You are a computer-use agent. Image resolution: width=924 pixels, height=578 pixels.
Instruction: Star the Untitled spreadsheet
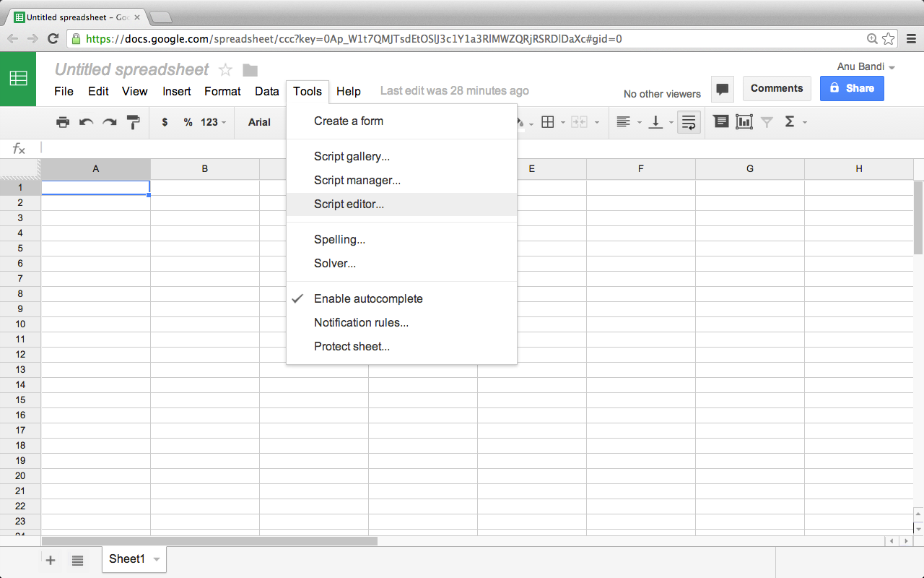[x=225, y=70]
